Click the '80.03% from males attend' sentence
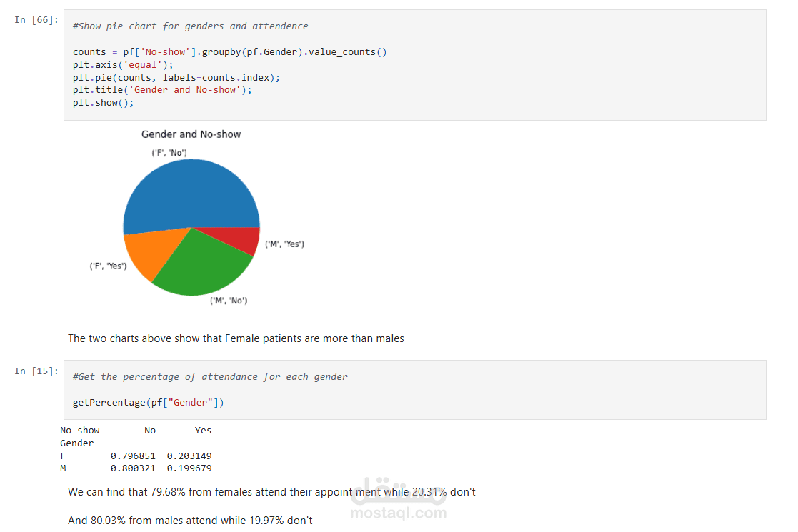The image size is (798, 532). 190,521
